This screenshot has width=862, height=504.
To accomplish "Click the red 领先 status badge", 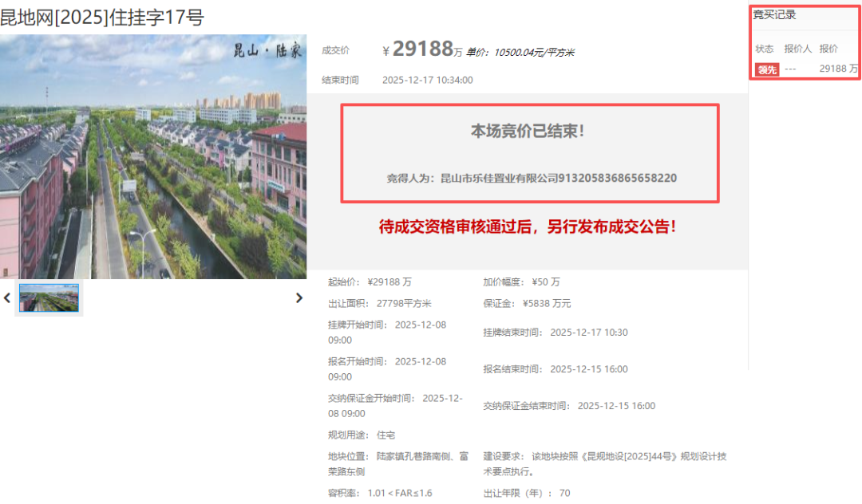I will pyautogui.click(x=767, y=69).
